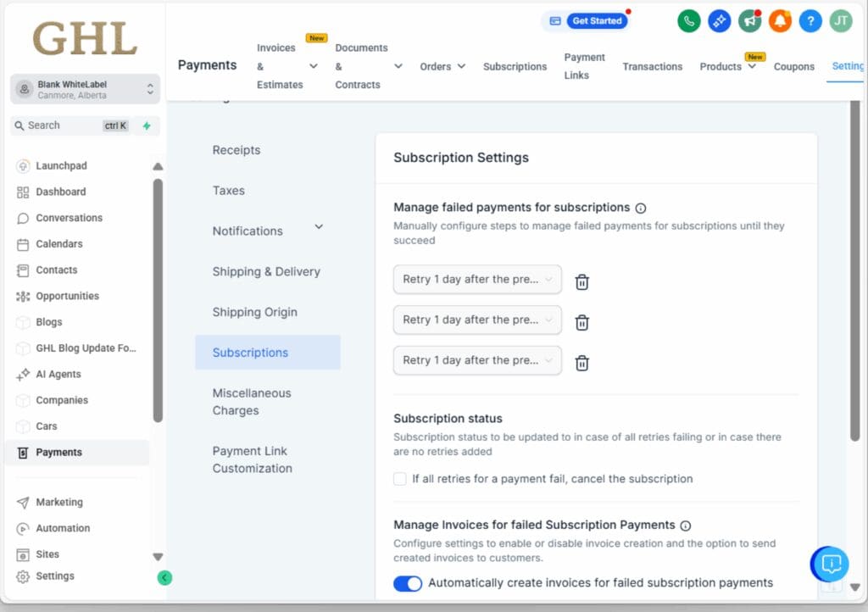The image size is (868, 612).
Task: Collapse sidebar with the green arrow button
Action: pyautogui.click(x=164, y=577)
